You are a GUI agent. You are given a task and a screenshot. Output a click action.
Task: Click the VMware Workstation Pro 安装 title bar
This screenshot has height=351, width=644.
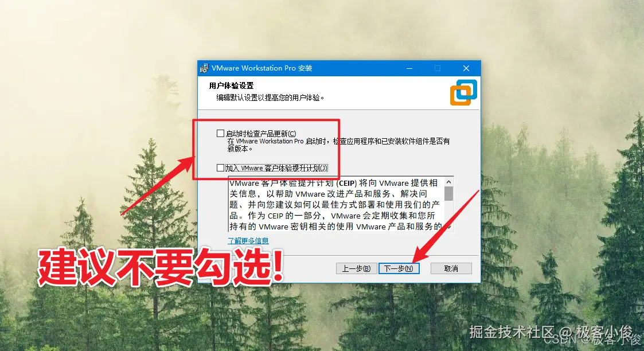coord(303,68)
